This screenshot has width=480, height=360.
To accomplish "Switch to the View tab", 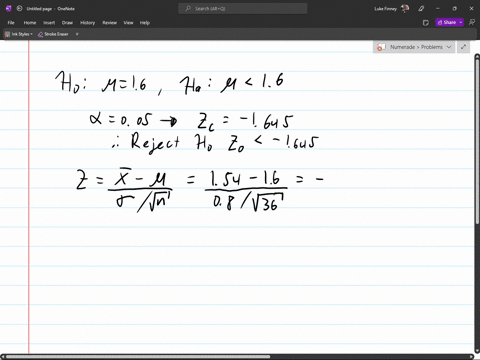I will [128, 23].
